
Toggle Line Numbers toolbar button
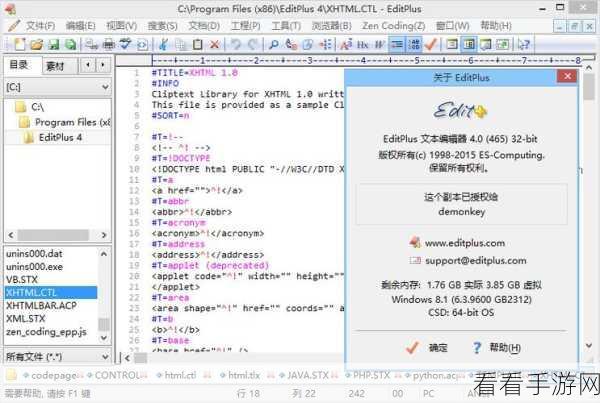point(414,44)
